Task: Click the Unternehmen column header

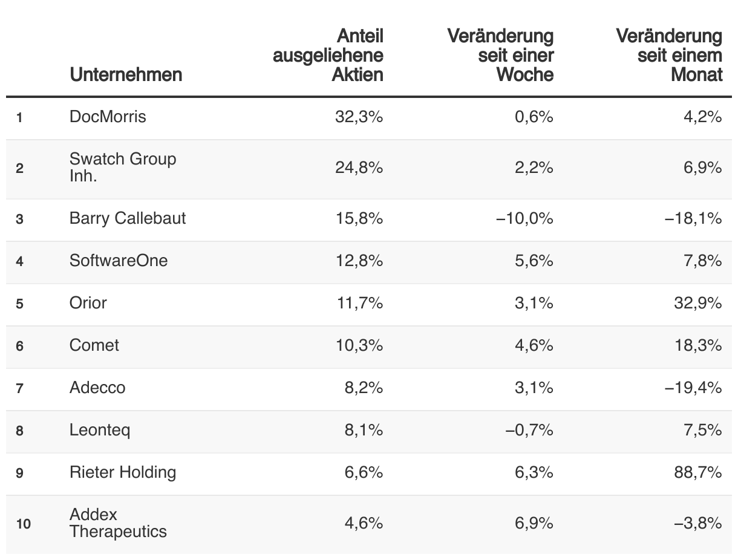Action: click(x=126, y=74)
